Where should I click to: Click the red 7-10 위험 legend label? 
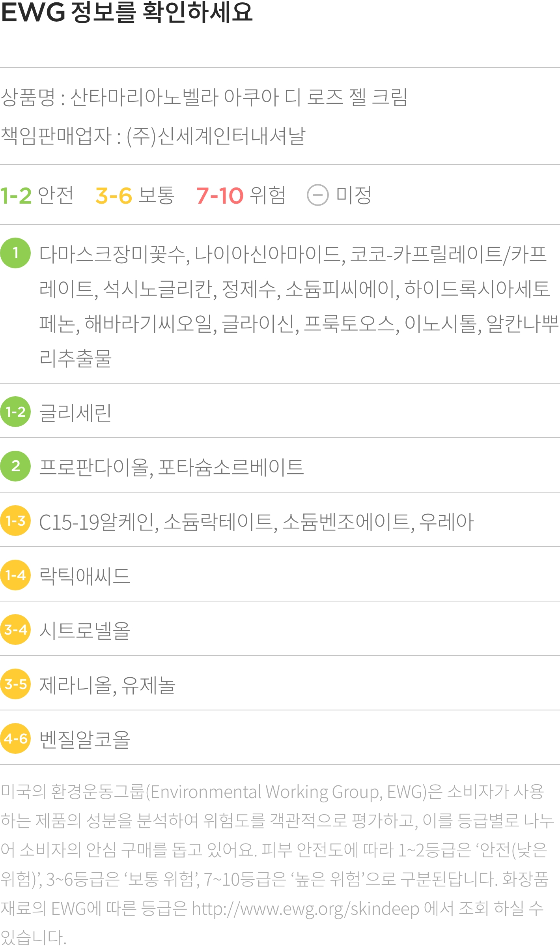pyautogui.click(x=241, y=195)
